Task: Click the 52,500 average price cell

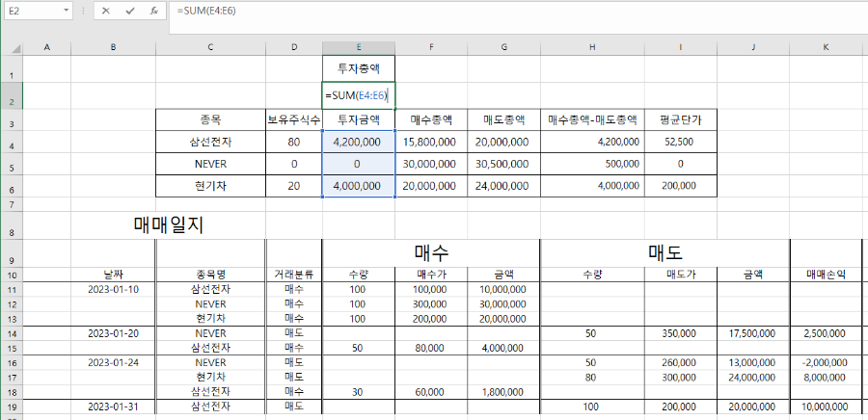Action: click(x=680, y=142)
